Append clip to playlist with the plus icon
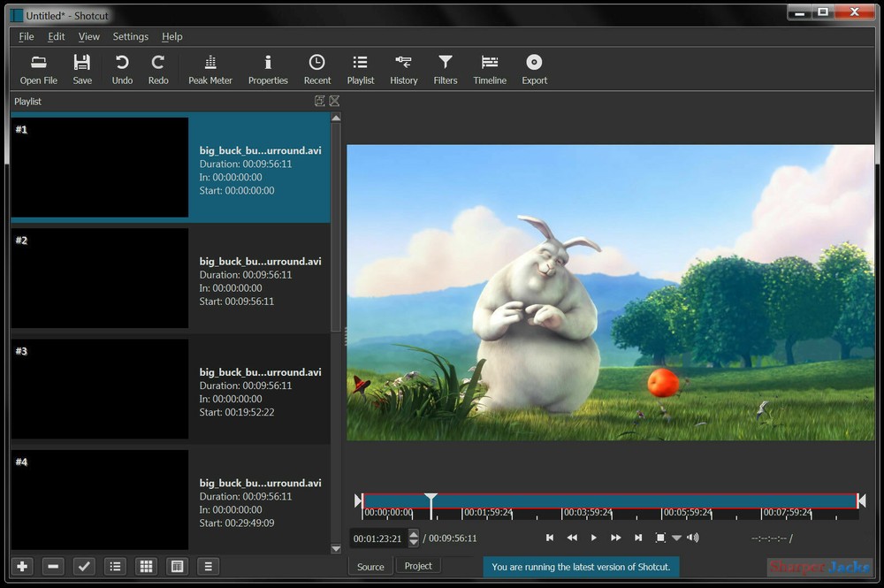Image resolution: width=884 pixels, height=588 pixels. pyautogui.click(x=22, y=566)
